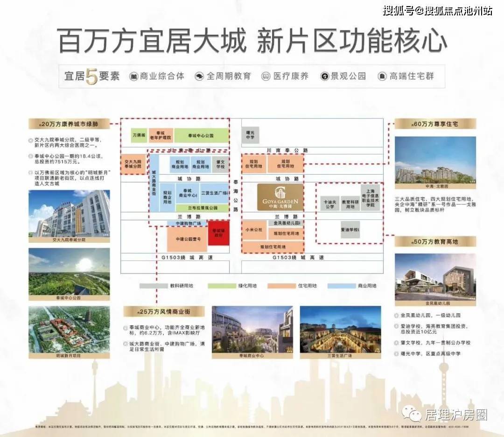Image resolution: width=504 pixels, height=437 pixels.
Task: Click the bullet mentioning IMAX影映厅
Action: pos(167,330)
